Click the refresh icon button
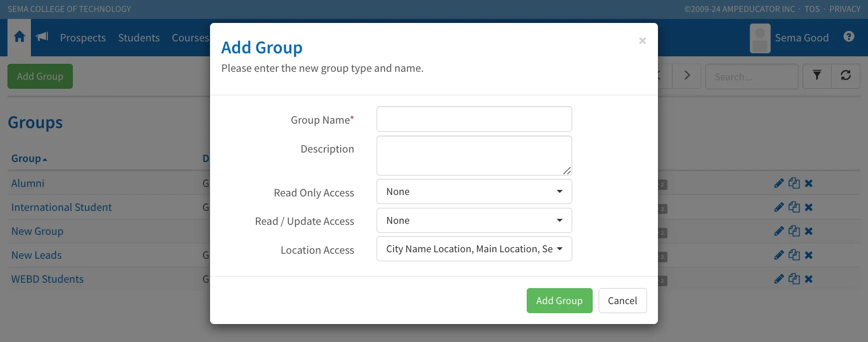 click(846, 76)
